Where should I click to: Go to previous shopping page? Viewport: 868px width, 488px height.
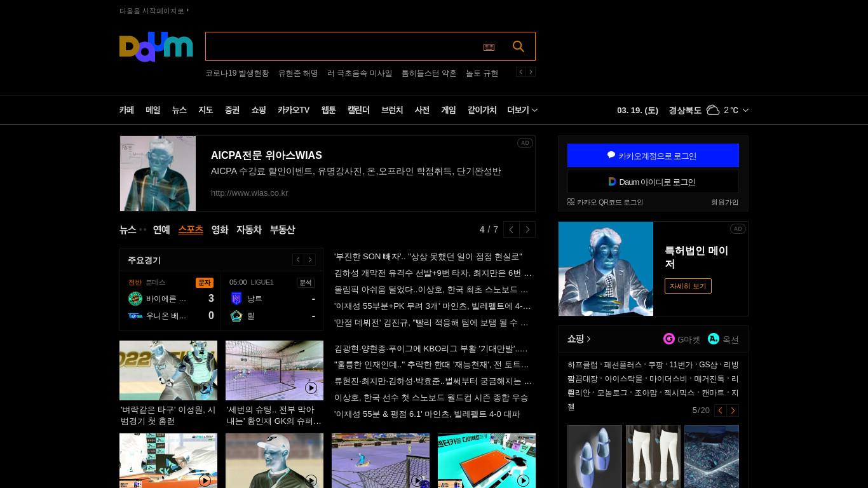(720, 410)
